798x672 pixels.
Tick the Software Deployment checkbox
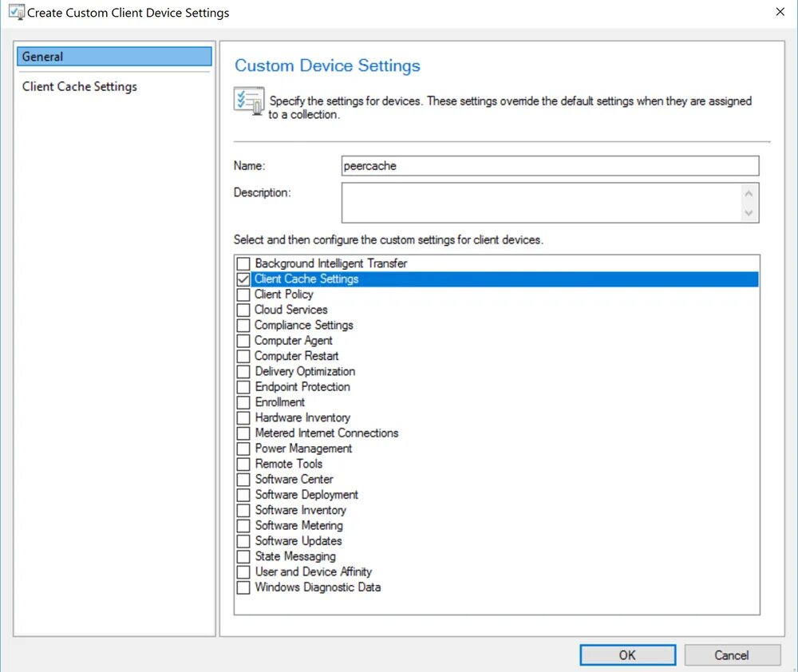[x=243, y=495]
